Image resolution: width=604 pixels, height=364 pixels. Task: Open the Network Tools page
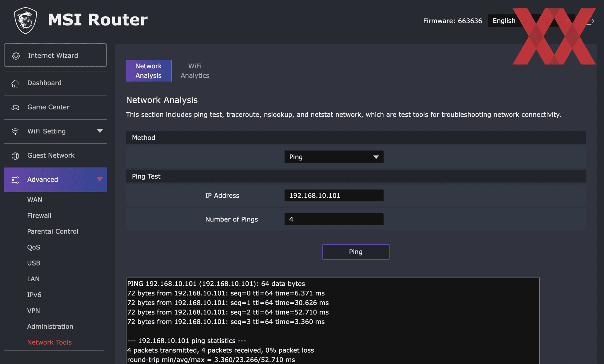[49, 342]
